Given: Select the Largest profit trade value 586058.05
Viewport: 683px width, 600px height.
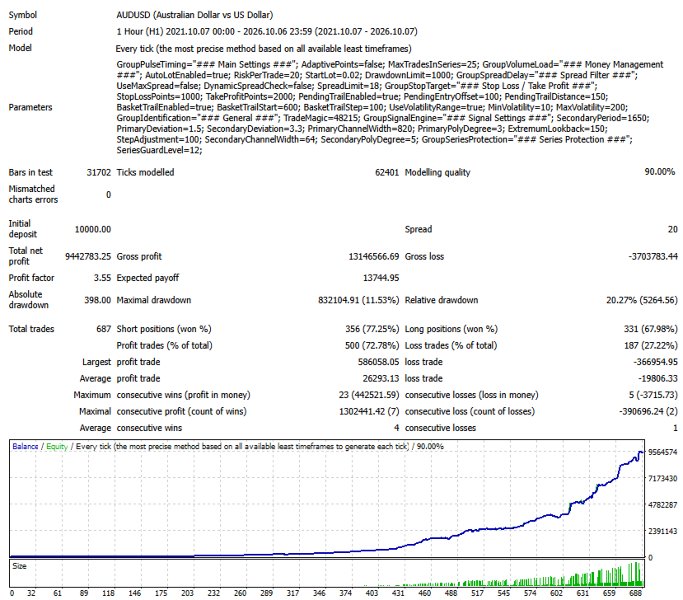Looking at the screenshot, I should click(378, 362).
